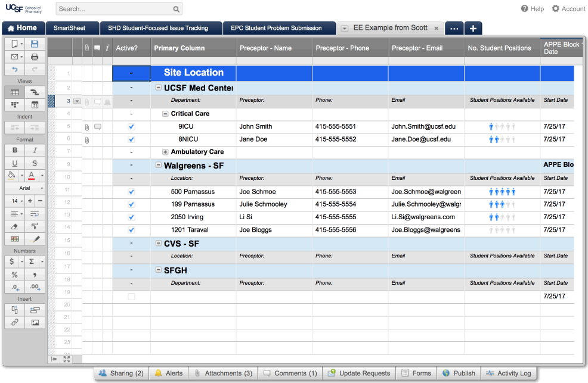
Task: Switch to Gantt view
Action: tap(35, 92)
